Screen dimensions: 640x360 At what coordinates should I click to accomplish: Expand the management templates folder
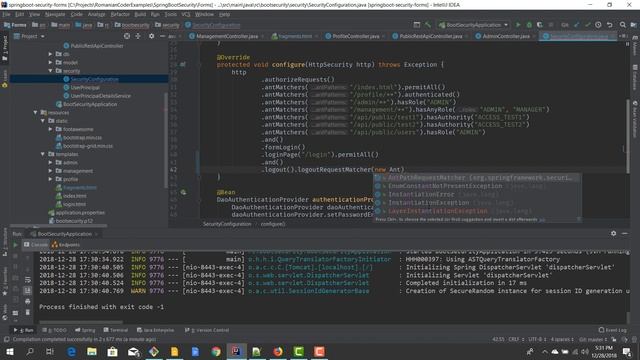[x=50, y=171]
